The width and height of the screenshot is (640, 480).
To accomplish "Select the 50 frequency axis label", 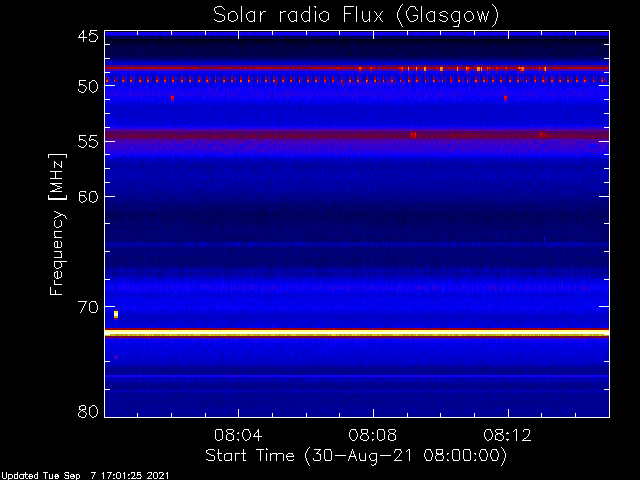I will [x=88, y=86].
